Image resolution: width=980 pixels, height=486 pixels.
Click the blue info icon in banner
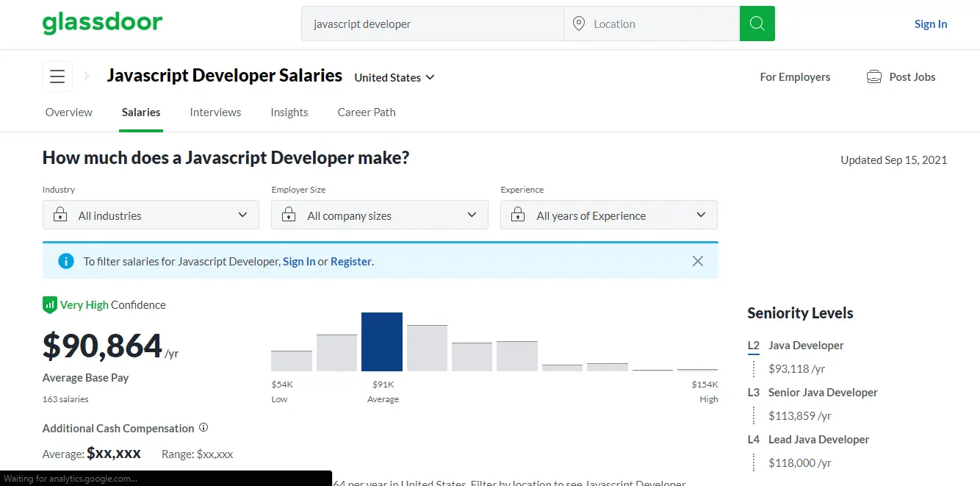point(66,261)
